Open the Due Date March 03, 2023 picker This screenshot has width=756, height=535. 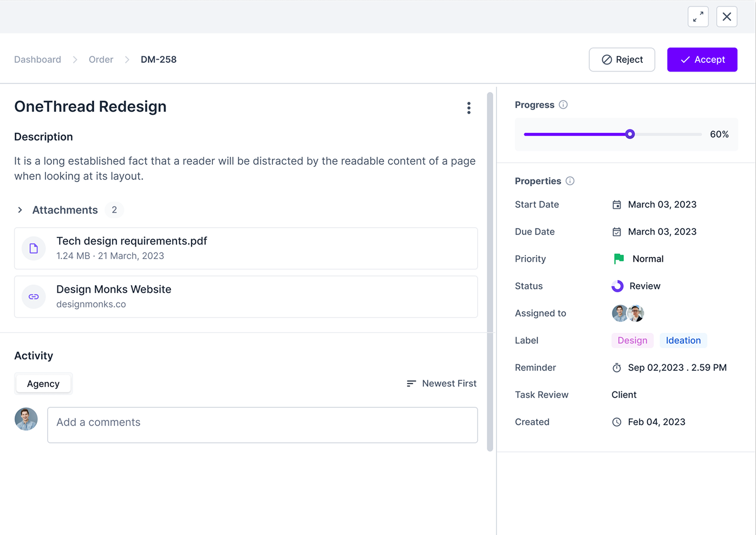(x=662, y=231)
